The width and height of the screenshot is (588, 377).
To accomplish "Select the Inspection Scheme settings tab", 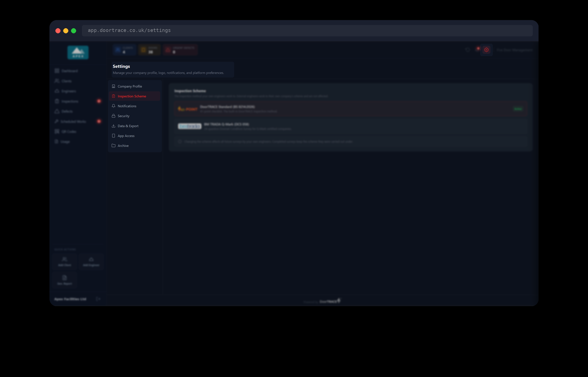I will [135, 96].
